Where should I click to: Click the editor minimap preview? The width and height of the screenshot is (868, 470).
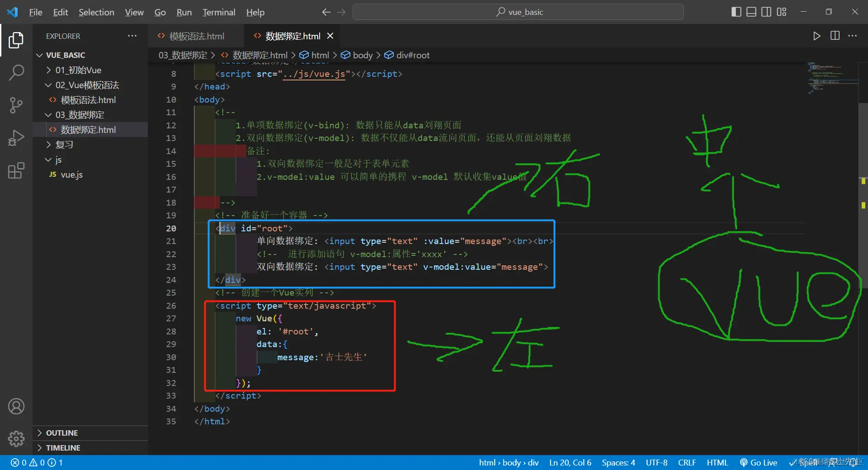[833, 78]
